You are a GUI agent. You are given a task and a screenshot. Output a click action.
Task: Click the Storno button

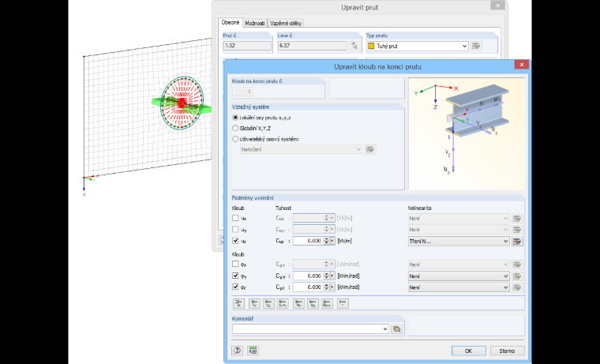tap(507, 351)
